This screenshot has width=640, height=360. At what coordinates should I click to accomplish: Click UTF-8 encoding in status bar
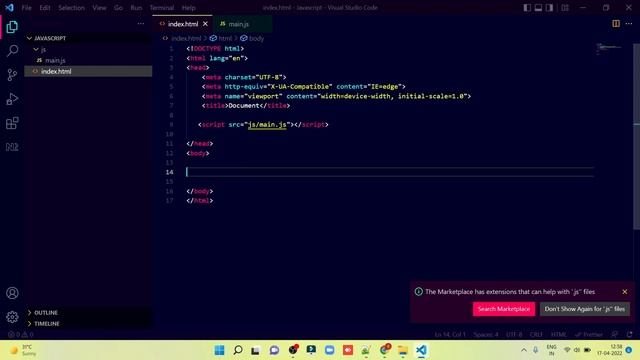(x=514, y=335)
